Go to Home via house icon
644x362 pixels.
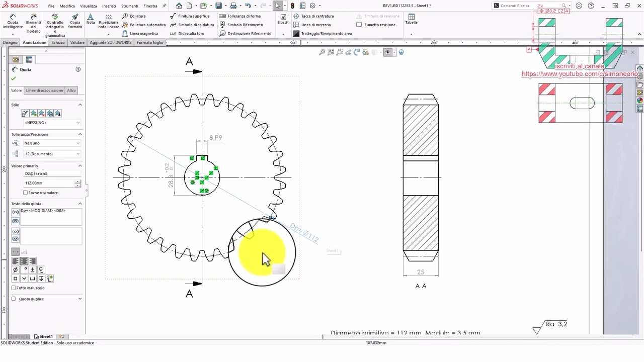[179, 6]
